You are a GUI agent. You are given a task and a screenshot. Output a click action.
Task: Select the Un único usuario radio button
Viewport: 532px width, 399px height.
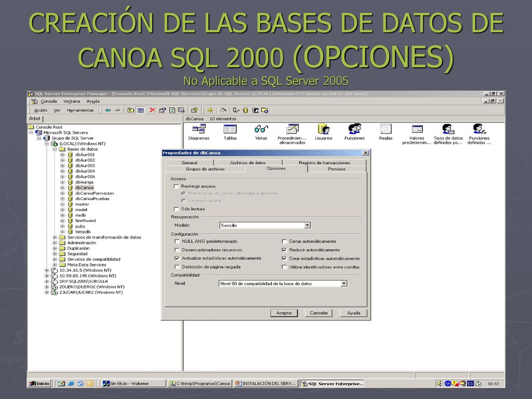[x=183, y=201]
